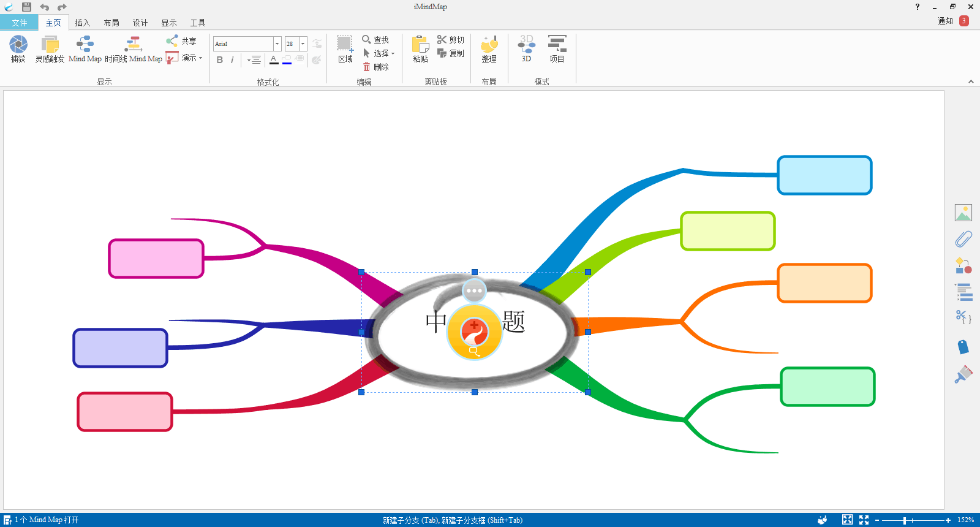Click 查找 find button
Screen dimensions: 980x527
pos(375,40)
